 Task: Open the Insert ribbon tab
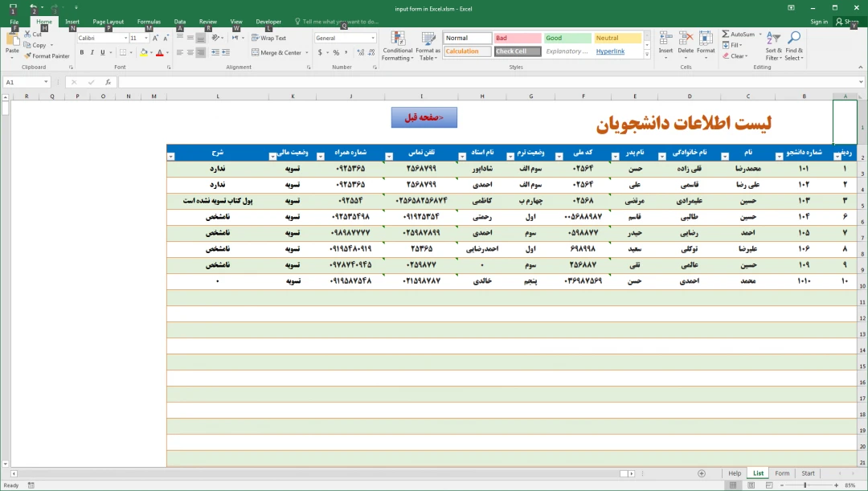[72, 22]
